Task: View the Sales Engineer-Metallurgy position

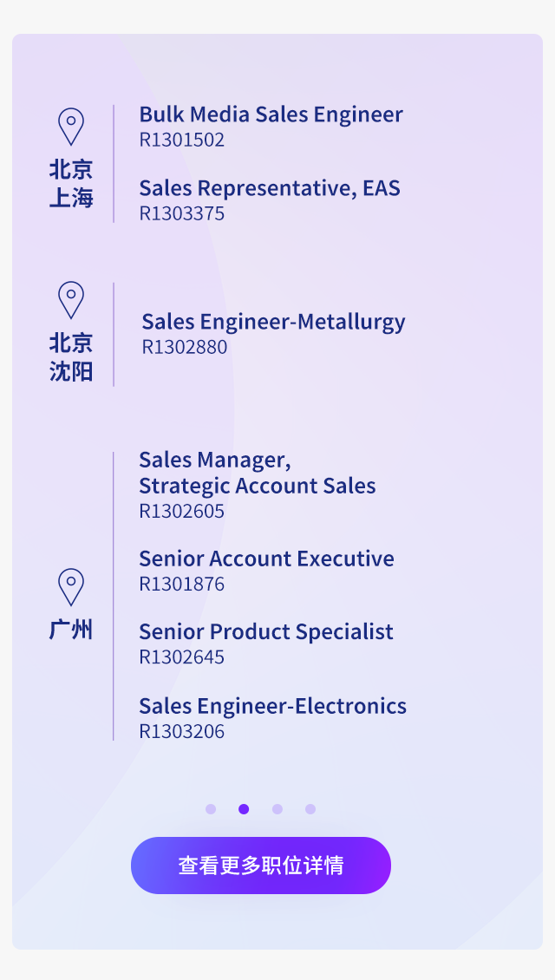Action: pyautogui.click(x=273, y=322)
